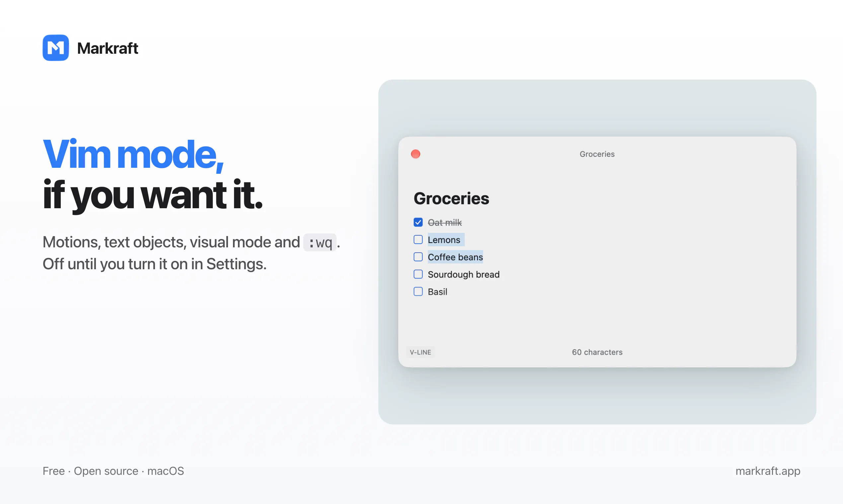The height and width of the screenshot is (504, 843).
Task: Close the Groceries window with the red button
Action: point(416,154)
